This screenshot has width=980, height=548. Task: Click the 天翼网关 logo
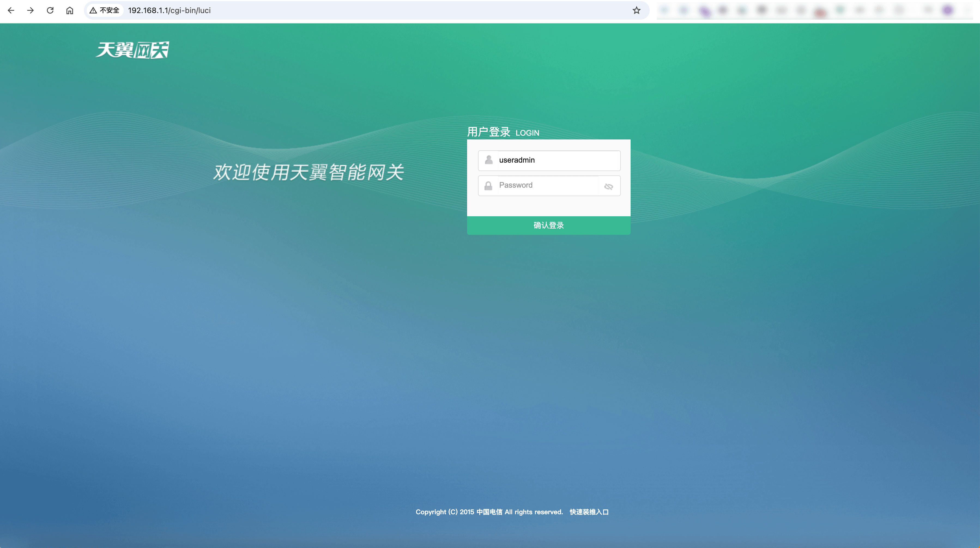(132, 50)
